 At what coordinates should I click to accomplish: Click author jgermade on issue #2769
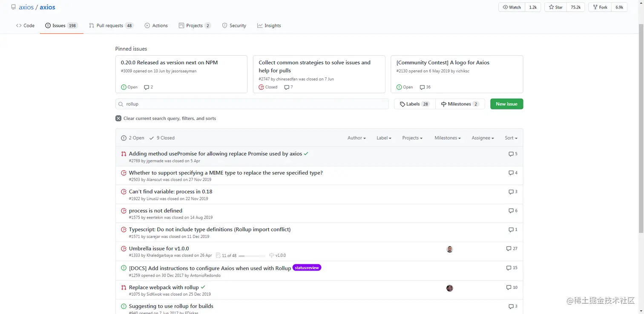pyautogui.click(x=155, y=161)
